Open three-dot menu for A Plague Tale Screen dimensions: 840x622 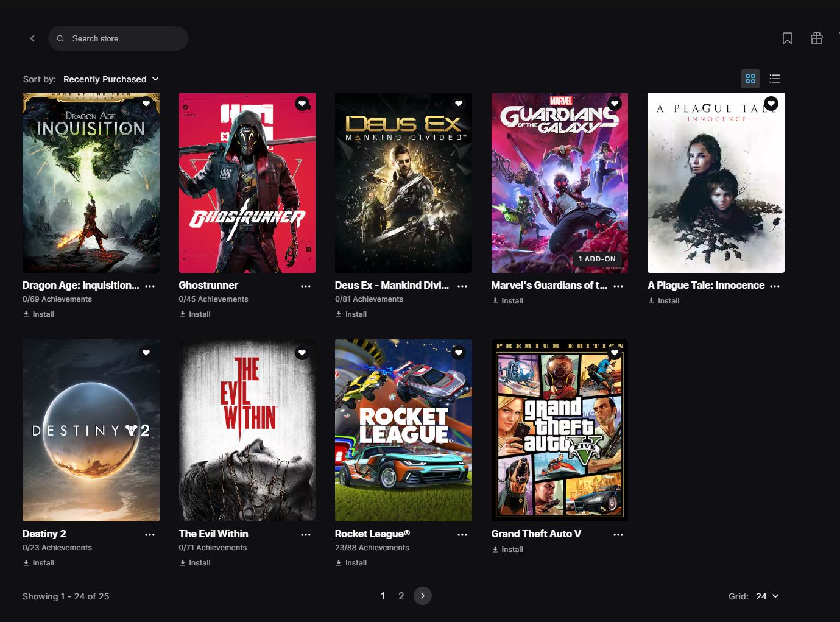(775, 286)
